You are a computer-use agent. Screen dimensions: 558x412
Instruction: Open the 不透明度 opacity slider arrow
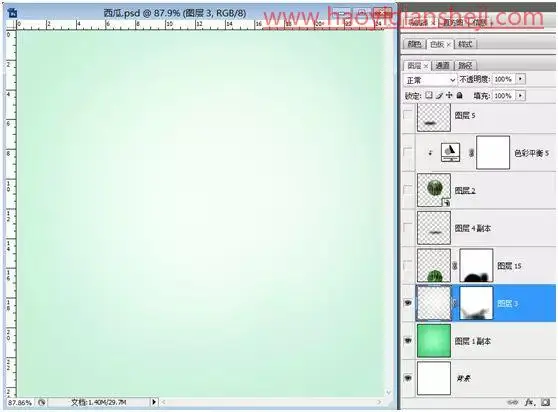(521, 79)
